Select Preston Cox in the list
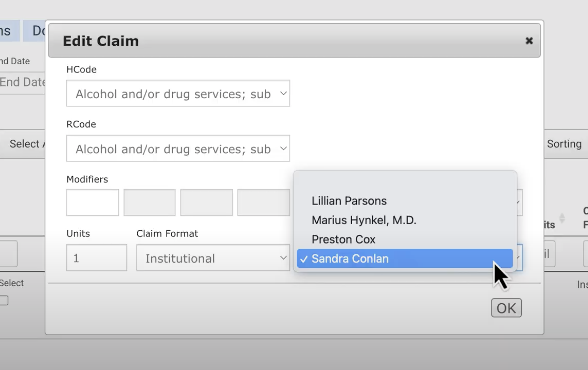The width and height of the screenshot is (588, 370). (343, 239)
